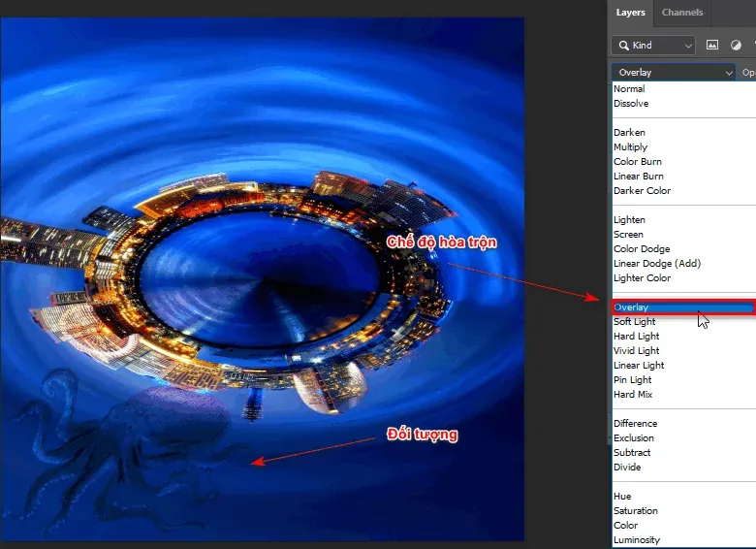This screenshot has width=756, height=549.
Task: Pick the Screen blend mode
Action: [628, 235]
